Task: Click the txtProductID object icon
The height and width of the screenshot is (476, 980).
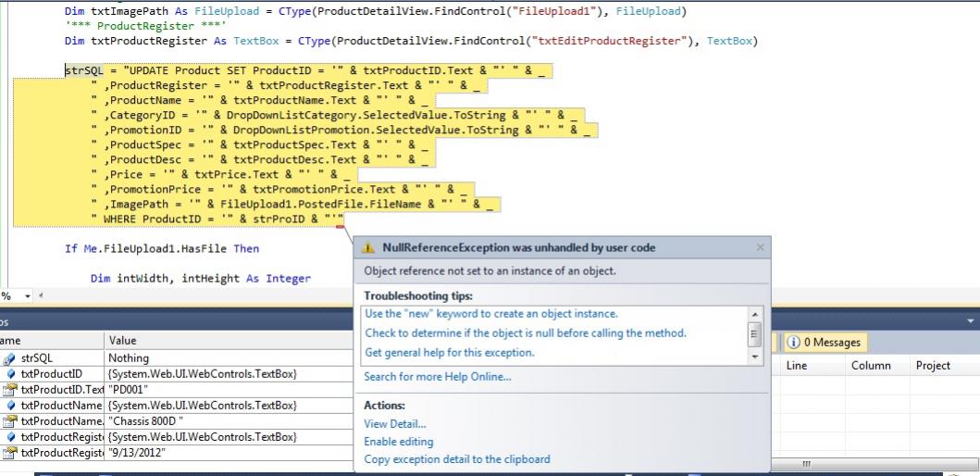Action: coord(10,373)
